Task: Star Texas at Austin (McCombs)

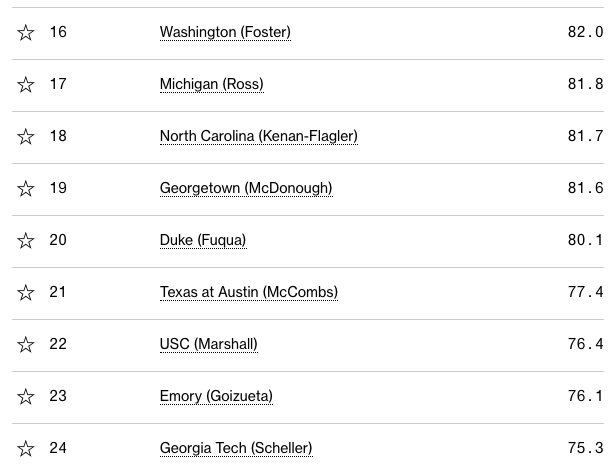Action: point(26,293)
